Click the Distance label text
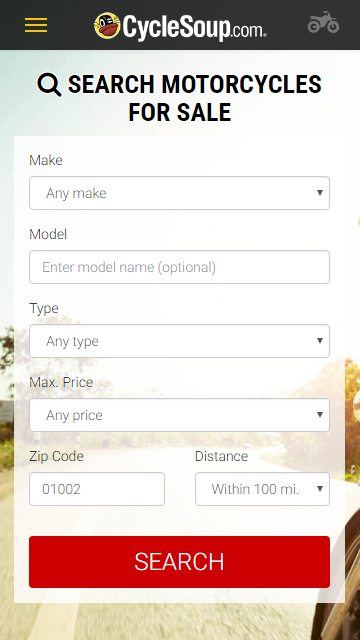The image size is (360, 640). [x=221, y=456]
